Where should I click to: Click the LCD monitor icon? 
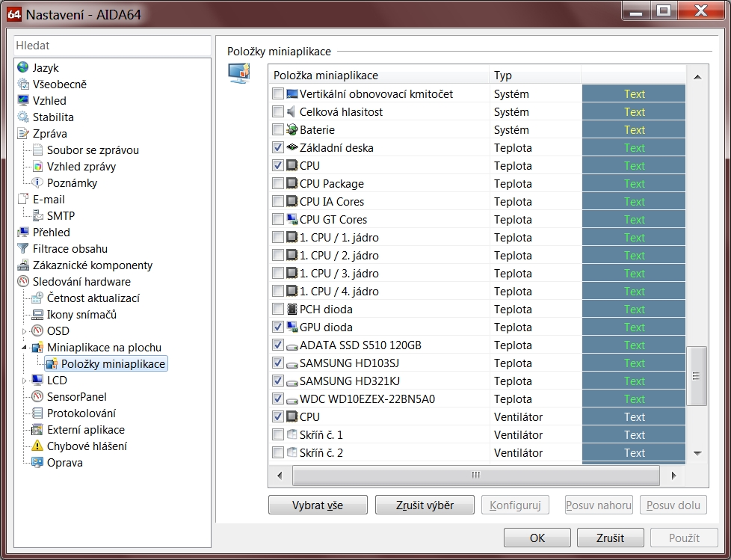37,380
